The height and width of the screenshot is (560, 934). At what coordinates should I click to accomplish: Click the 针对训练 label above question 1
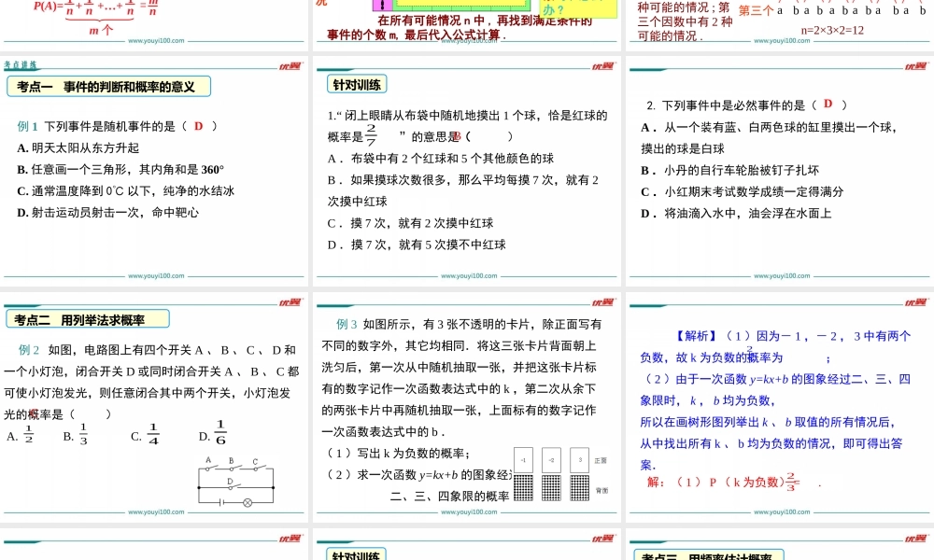tap(357, 85)
